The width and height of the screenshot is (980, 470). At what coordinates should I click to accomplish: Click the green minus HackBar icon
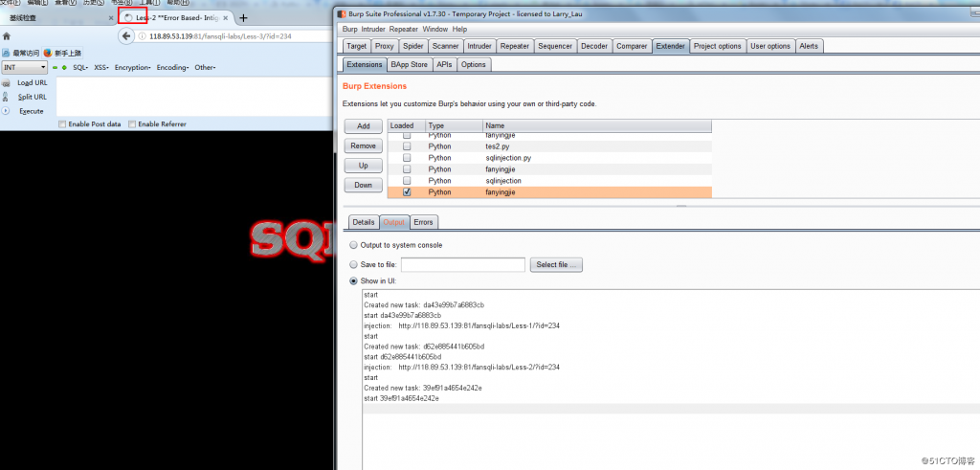pos(55,68)
